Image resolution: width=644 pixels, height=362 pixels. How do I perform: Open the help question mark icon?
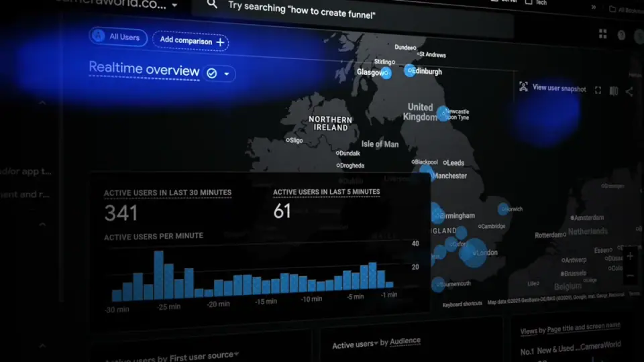(621, 36)
